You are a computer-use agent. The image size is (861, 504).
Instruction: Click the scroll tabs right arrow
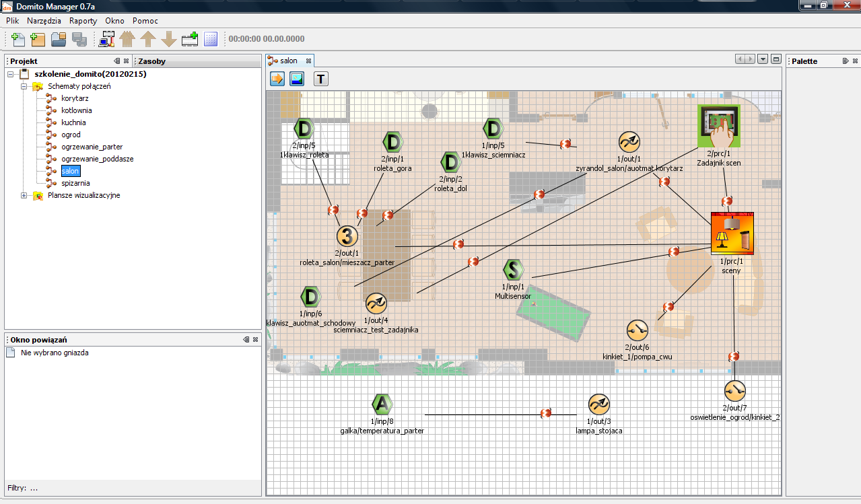pos(751,59)
